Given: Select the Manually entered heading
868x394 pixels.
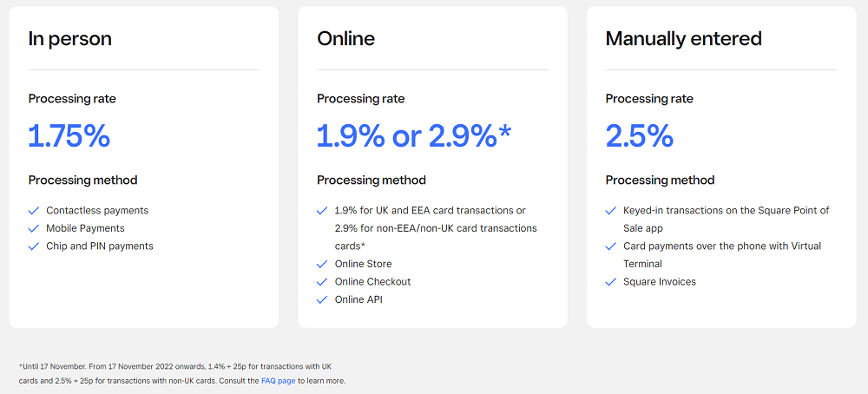Looking at the screenshot, I should 684,39.
